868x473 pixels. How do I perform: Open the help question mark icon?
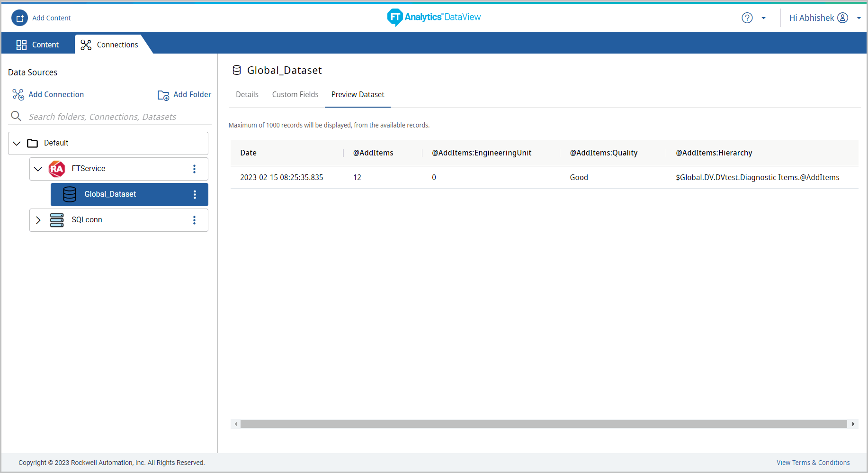pyautogui.click(x=747, y=18)
